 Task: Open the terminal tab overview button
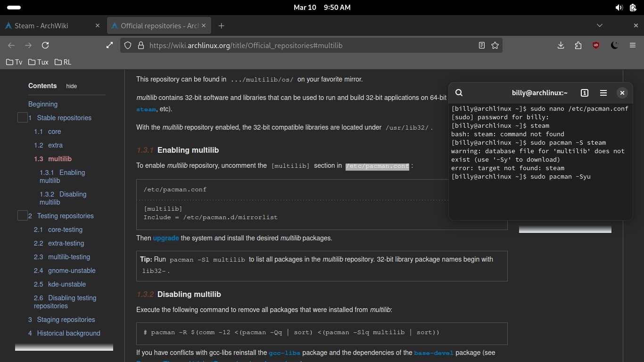[x=585, y=93]
